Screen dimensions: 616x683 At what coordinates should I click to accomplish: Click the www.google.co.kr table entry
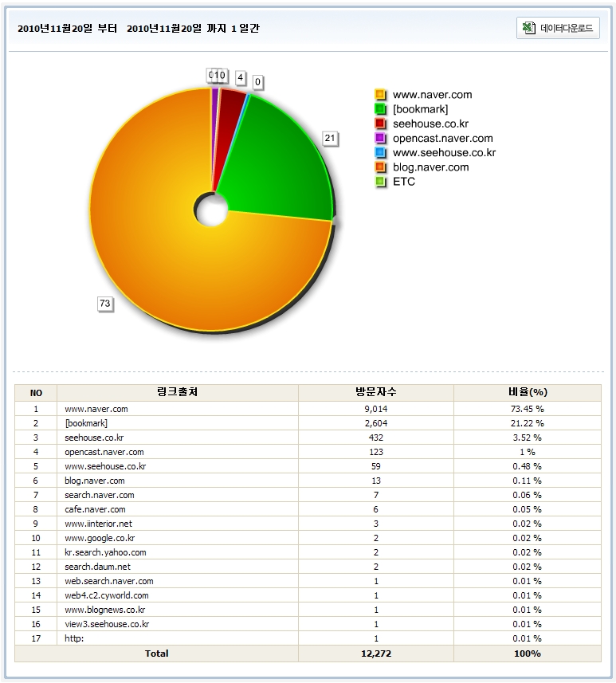pyautogui.click(x=100, y=538)
